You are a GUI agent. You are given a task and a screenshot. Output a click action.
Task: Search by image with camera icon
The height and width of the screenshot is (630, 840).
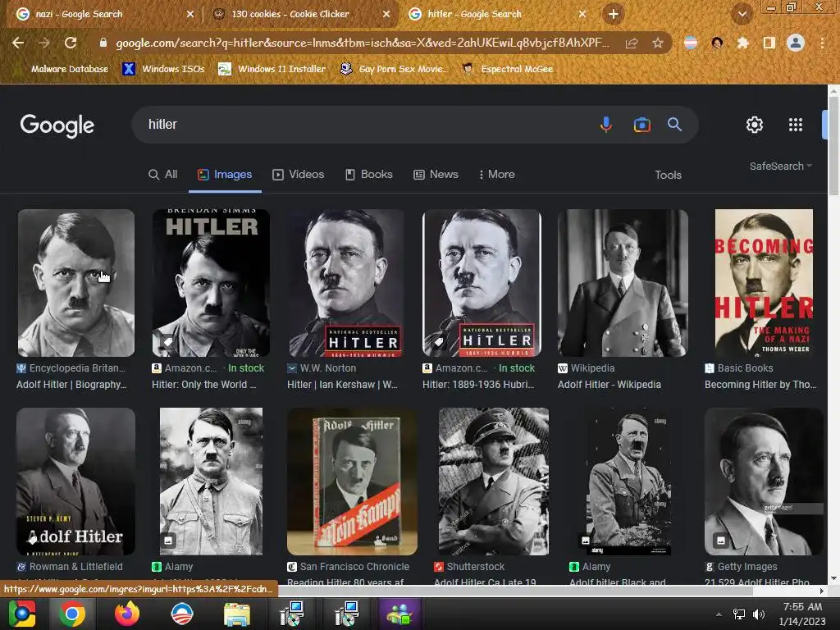(x=641, y=125)
